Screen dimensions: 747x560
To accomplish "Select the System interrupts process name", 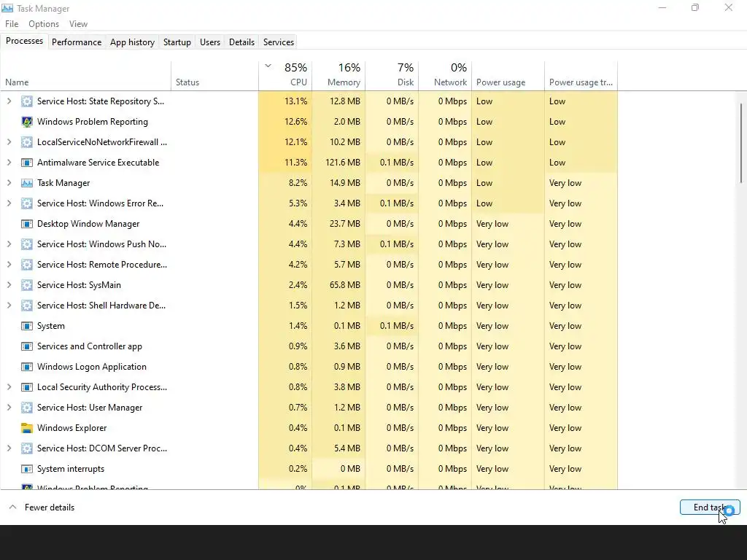I will click(x=71, y=469).
